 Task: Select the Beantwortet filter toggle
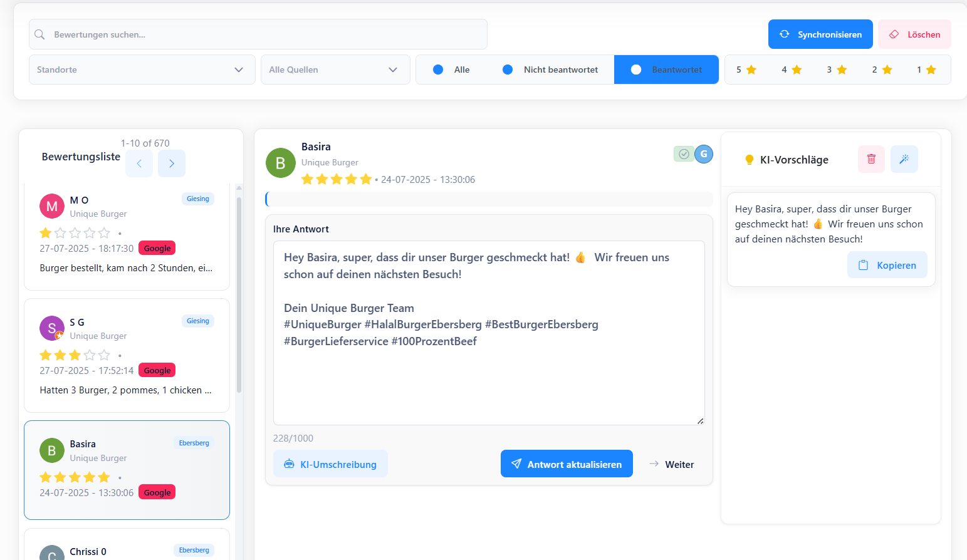pos(666,69)
